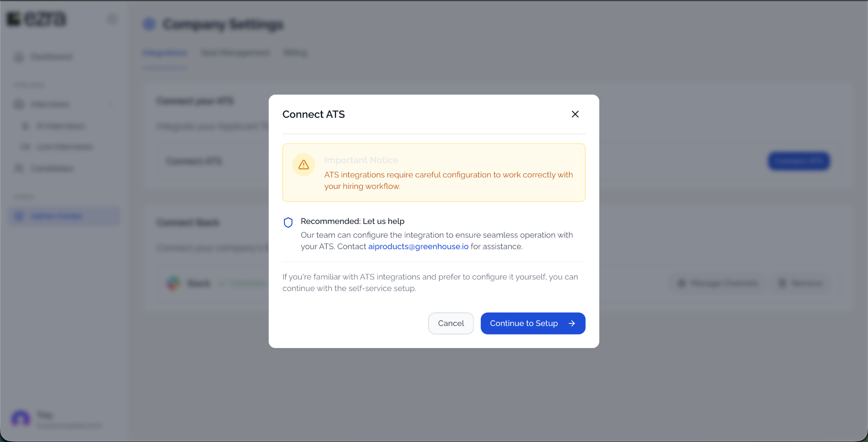Click Cancel in the dialog
This screenshot has width=868, height=442.
coord(451,323)
